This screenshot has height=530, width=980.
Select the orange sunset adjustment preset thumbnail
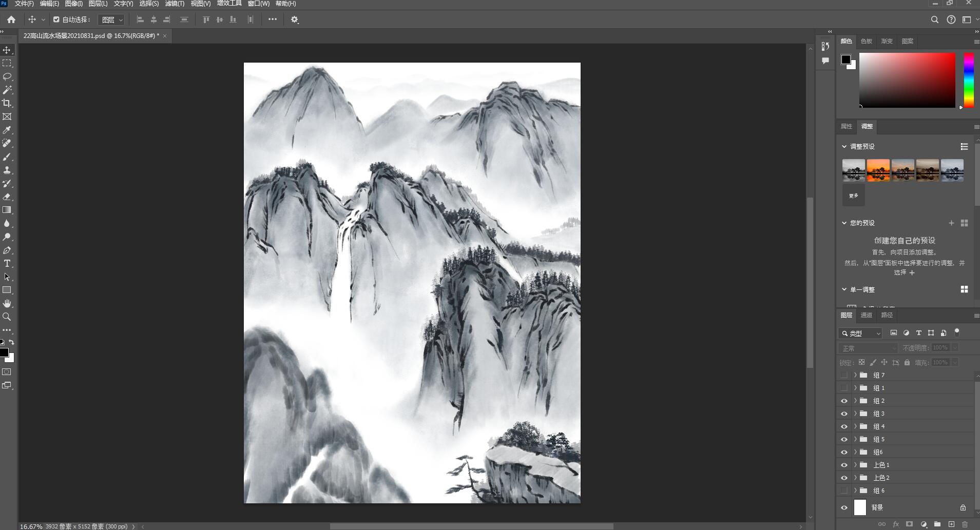(x=878, y=170)
